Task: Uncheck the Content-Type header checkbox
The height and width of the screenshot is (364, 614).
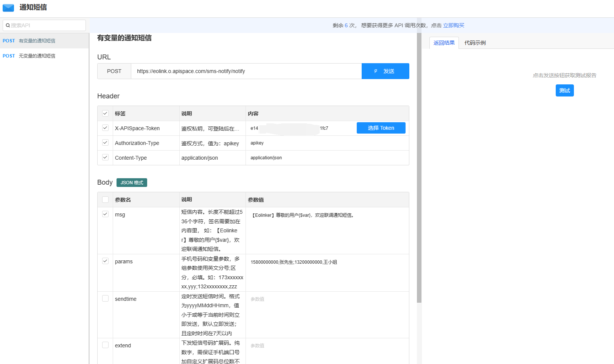Action: point(105,157)
